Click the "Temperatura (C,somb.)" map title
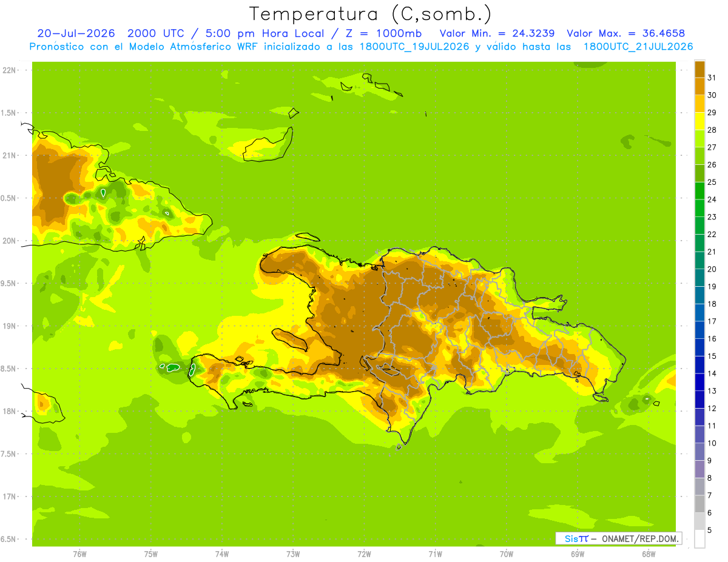728x562 pixels. (x=370, y=14)
